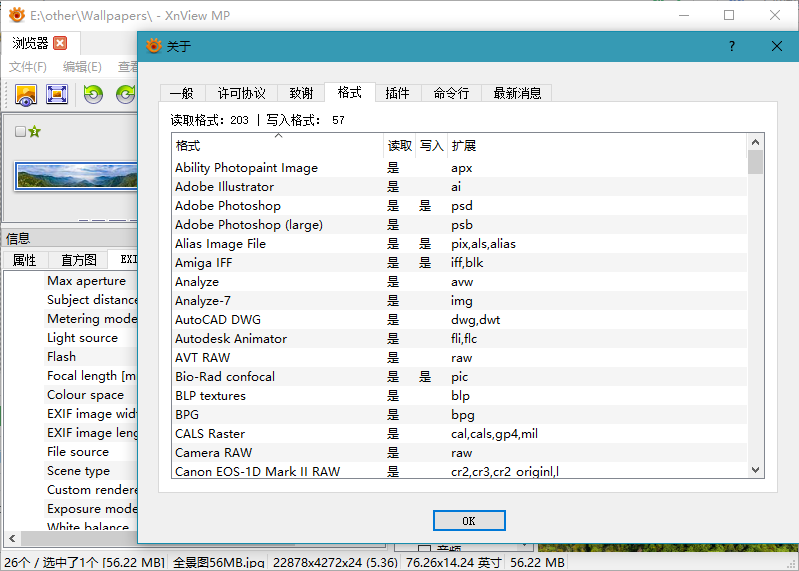This screenshot has height=571, width=799.
Task: Click the rating star icon on thumbnail
Action: click(x=35, y=132)
